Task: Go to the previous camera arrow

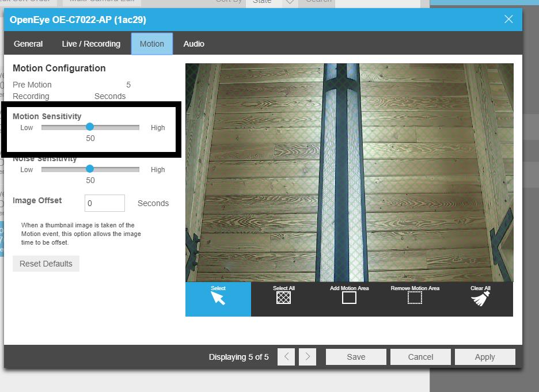Action: [x=286, y=357]
